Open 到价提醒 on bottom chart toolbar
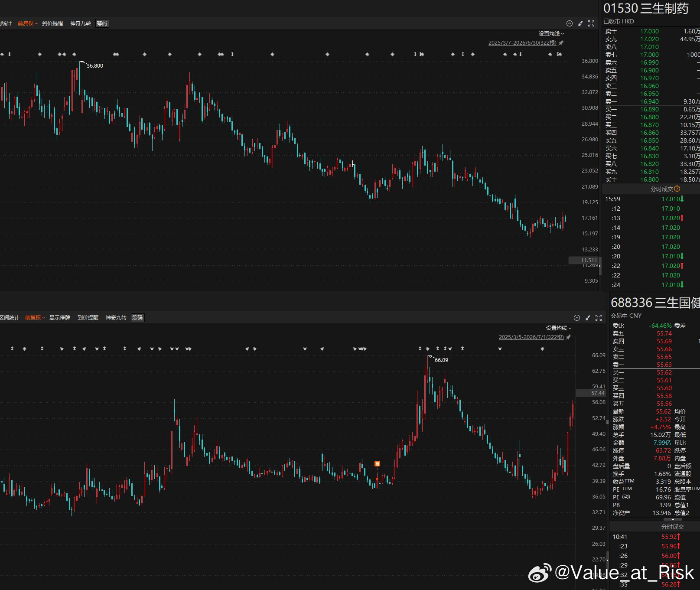 pos(88,318)
